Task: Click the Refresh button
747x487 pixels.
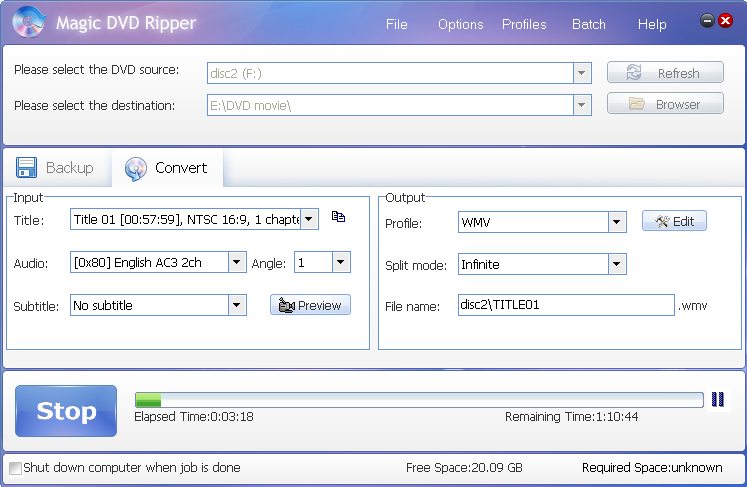Action: tap(665, 72)
